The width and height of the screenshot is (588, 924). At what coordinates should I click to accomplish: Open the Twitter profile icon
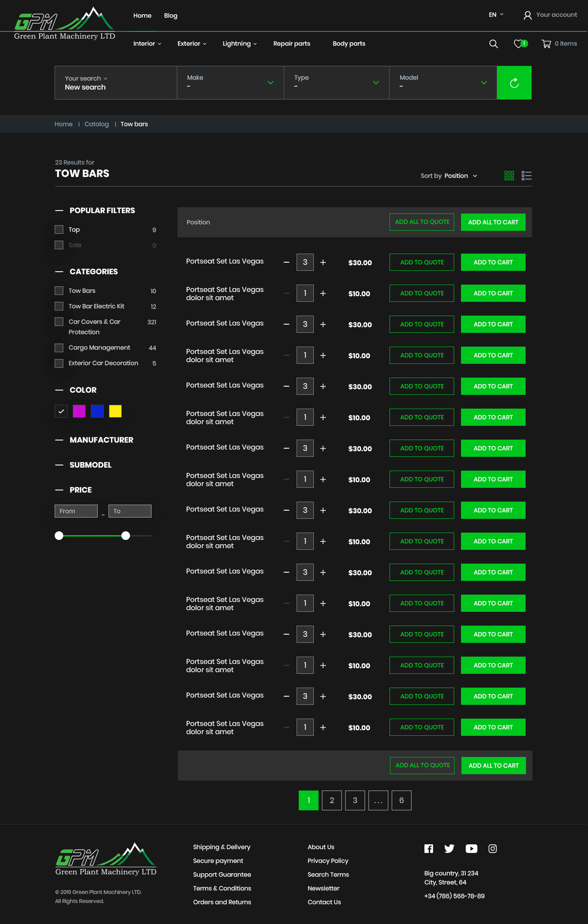pyautogui.click(x=449, y=849)
